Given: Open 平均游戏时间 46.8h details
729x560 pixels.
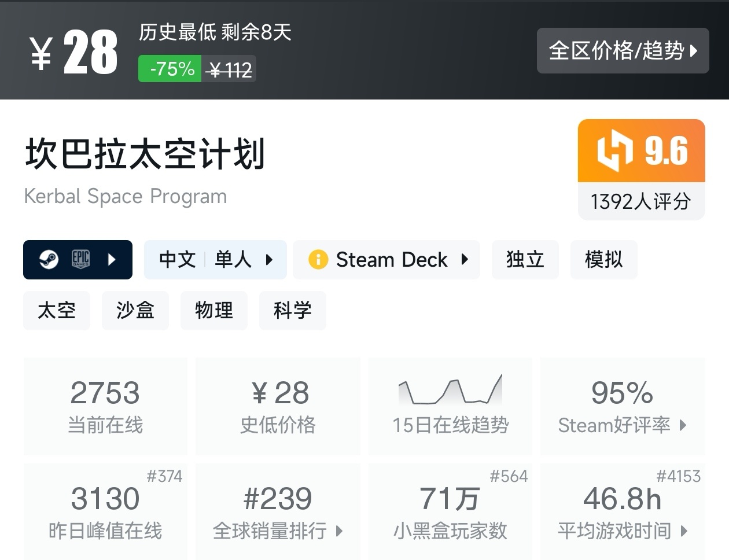Looking at the screenshot, I should [x=623, y=511].
